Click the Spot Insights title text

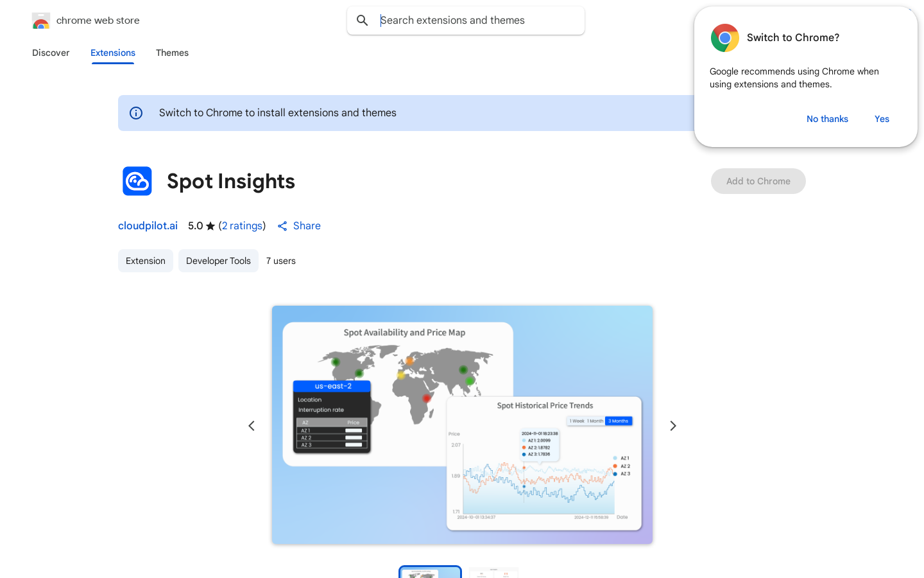pyautogui.click(x=231, y=181)
